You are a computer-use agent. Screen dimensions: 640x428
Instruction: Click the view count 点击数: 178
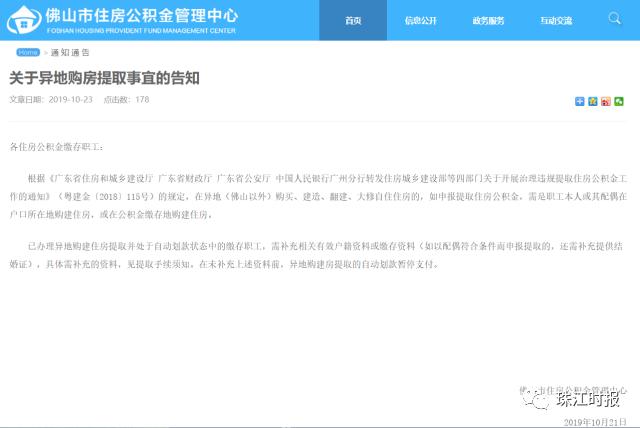pyautogui.click(x=126, y=100)
